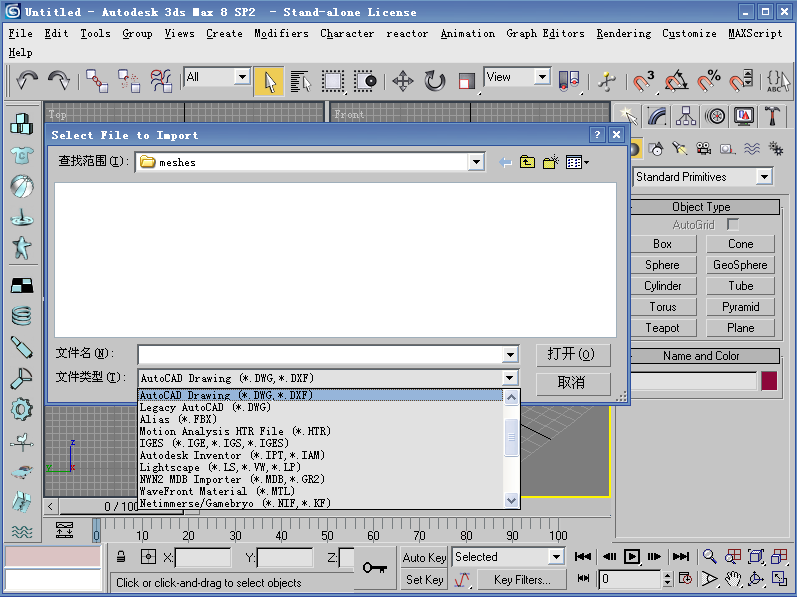This screenshot has width=797, height=597.
Task: Open Select by Name list tool
Action: coord(300,81)
